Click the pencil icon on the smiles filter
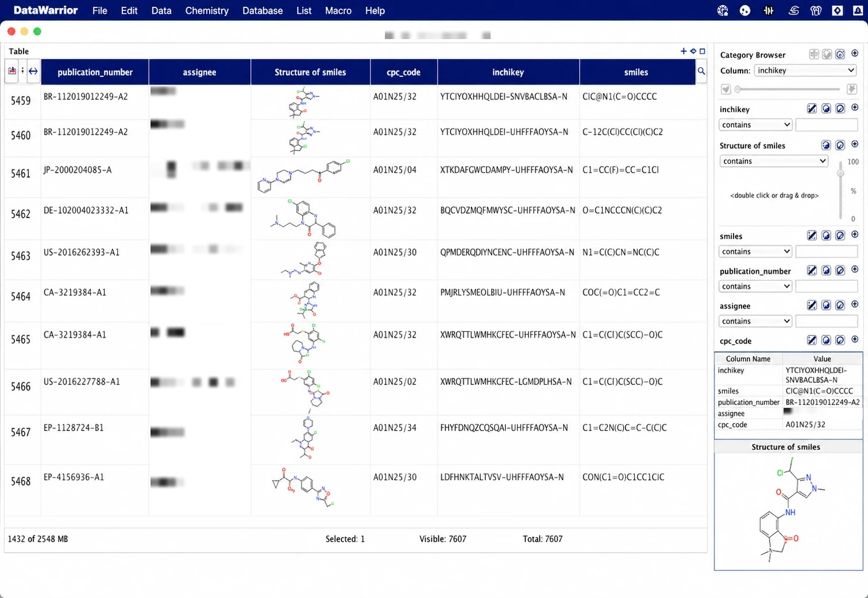 pos(812,236)
